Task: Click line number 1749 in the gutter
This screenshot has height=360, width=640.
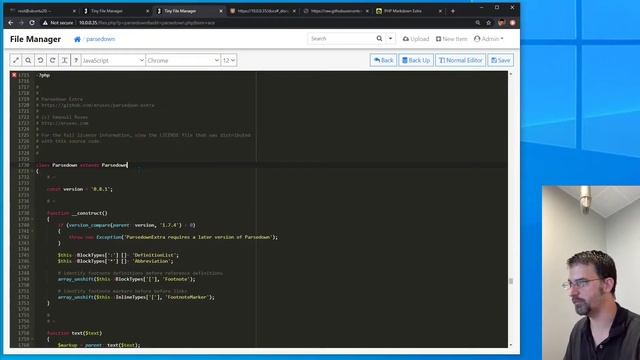Action: [x=24, y=279]
